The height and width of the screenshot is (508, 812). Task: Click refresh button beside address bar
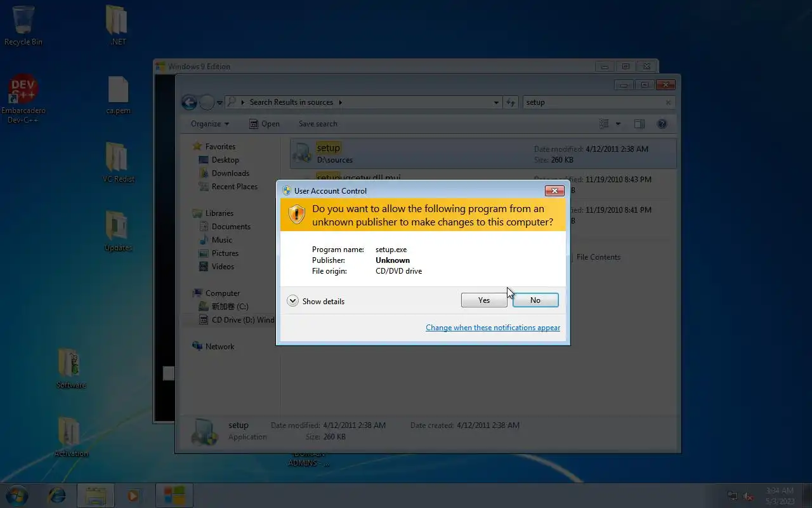(x=511, y=102)
